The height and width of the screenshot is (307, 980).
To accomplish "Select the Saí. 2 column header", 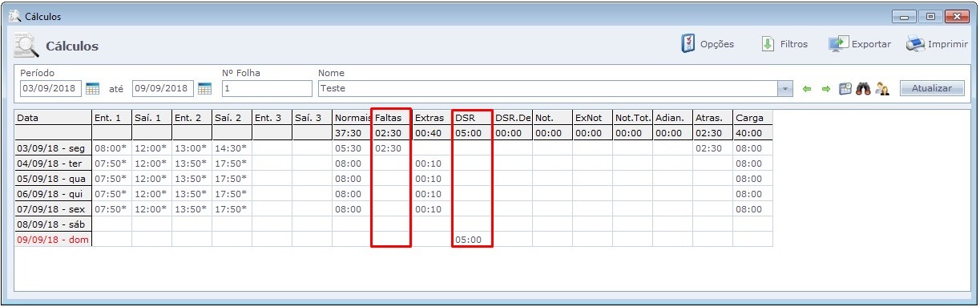I will pos(232,118).
